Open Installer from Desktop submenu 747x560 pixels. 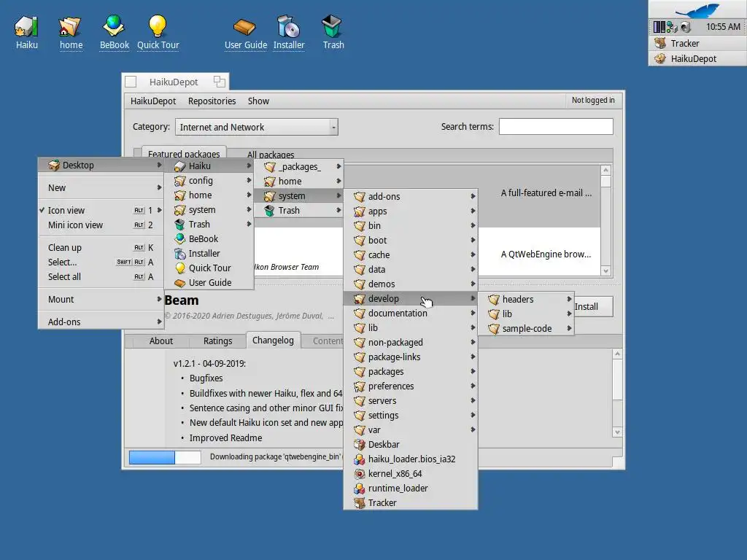click(209, 253)
